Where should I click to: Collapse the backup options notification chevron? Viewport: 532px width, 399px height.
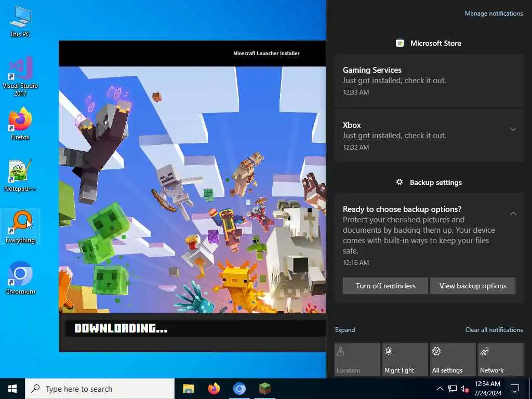pos(513,214)
